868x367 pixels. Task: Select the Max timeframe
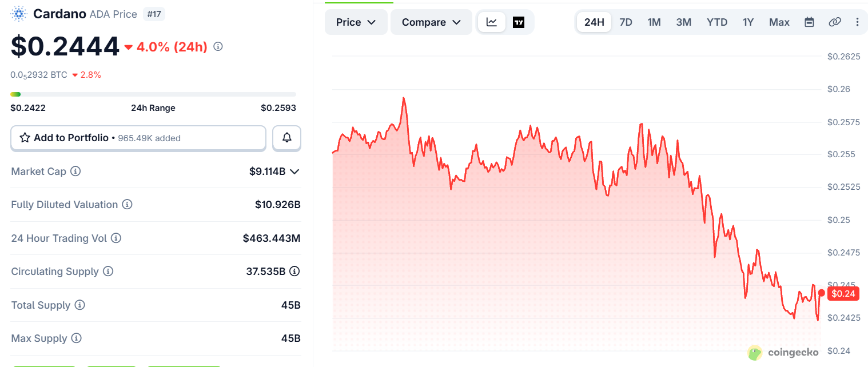pos(779,22)
